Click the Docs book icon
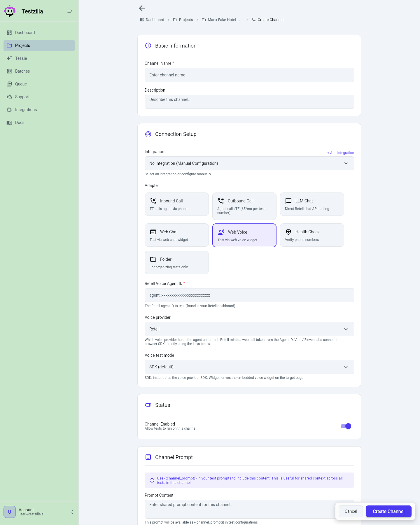Image resolution: width=420 pixels, height=525 pixels. (9, 123)
